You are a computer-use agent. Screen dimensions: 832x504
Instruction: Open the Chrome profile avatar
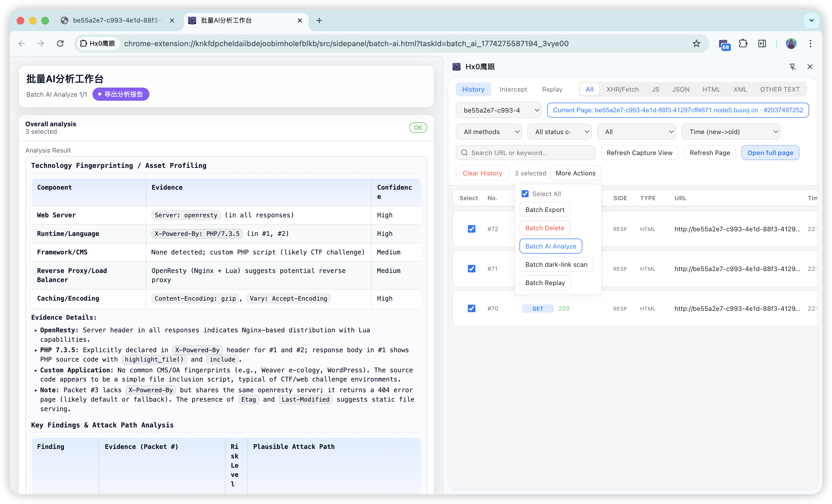point(791,44)
